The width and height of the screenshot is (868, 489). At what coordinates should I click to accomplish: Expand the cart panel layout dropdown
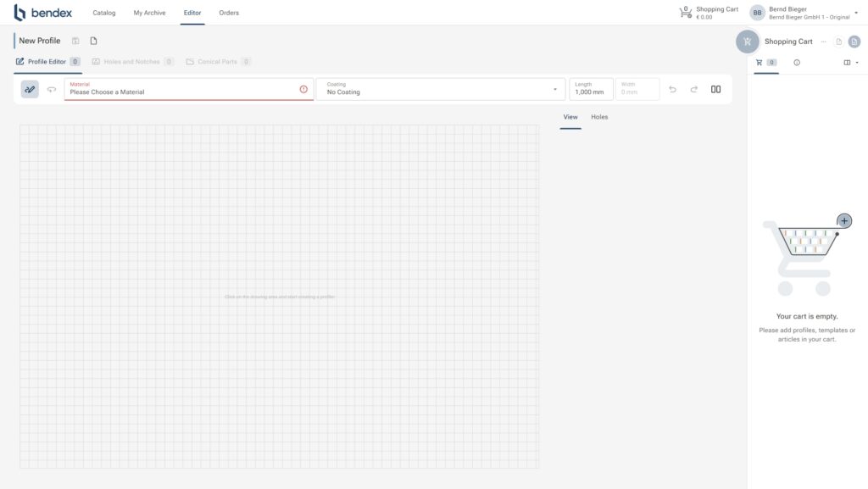point(851,63)
